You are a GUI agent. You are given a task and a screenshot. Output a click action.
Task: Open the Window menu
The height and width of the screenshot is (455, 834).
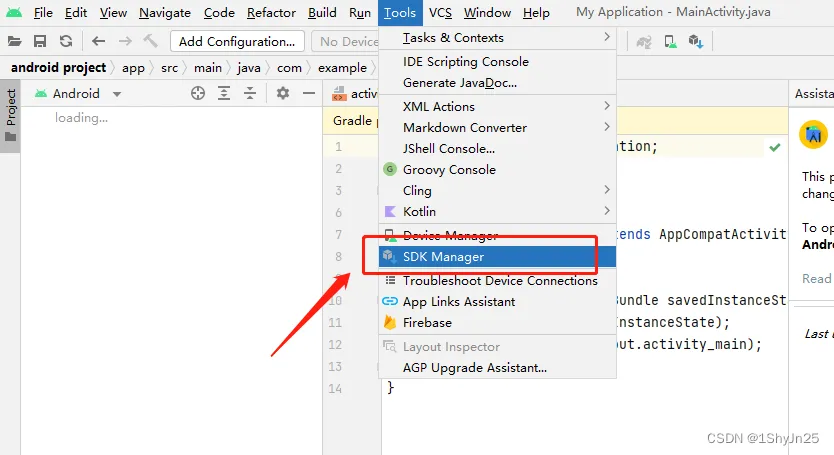pyautogui.click(x=487, y=12)
